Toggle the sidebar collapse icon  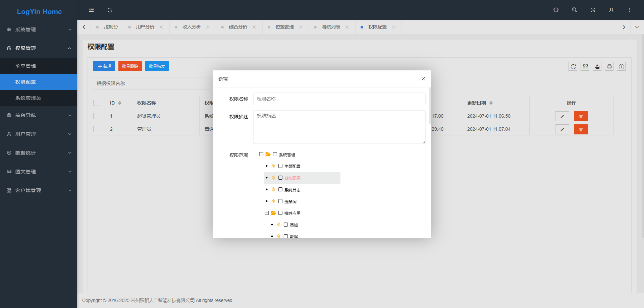[x=91, y=10]
